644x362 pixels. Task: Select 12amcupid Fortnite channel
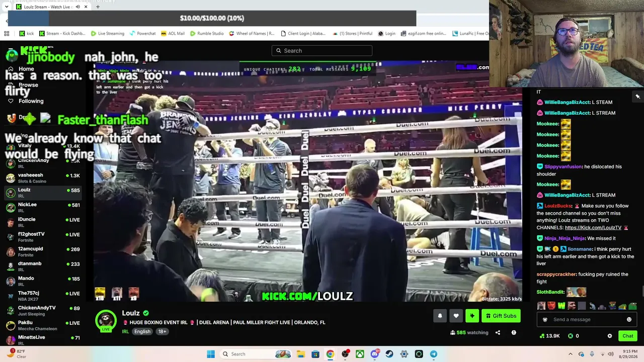(43, 251)
